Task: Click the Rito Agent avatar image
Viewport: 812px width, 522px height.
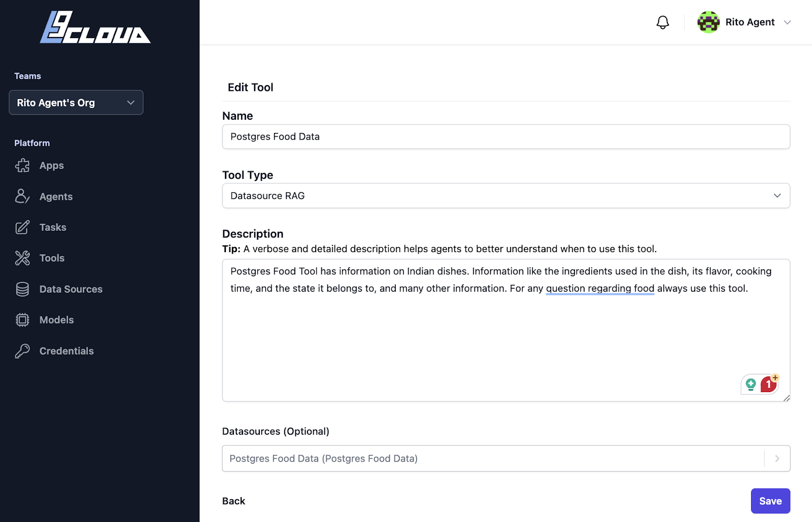Action: [x=708, y=22]
